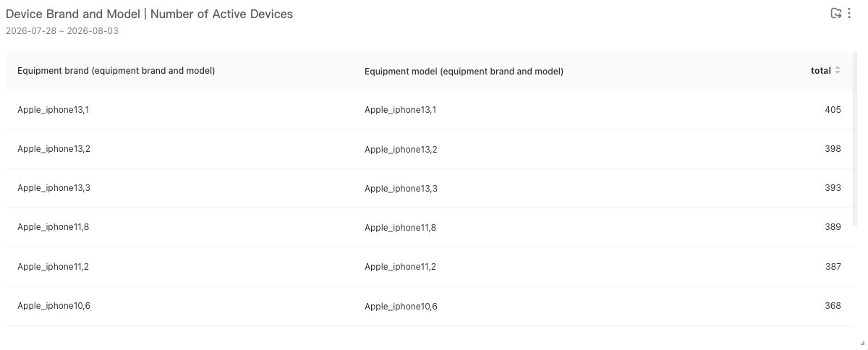Click the total value 393
The image size is (868, 350).
point(833,188)
